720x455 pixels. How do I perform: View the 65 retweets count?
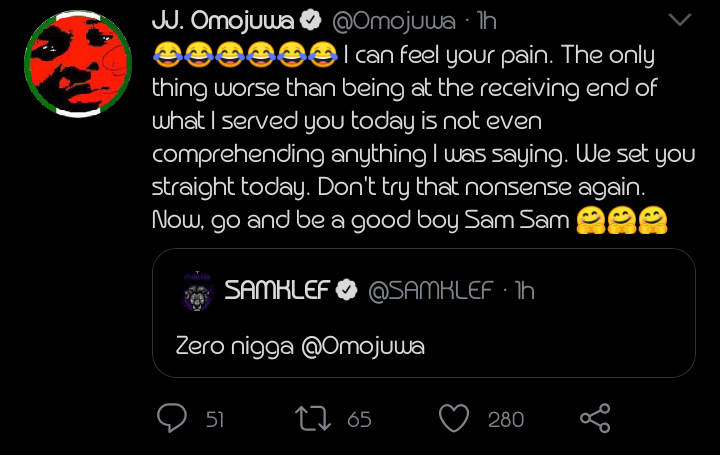pos(359,420)
